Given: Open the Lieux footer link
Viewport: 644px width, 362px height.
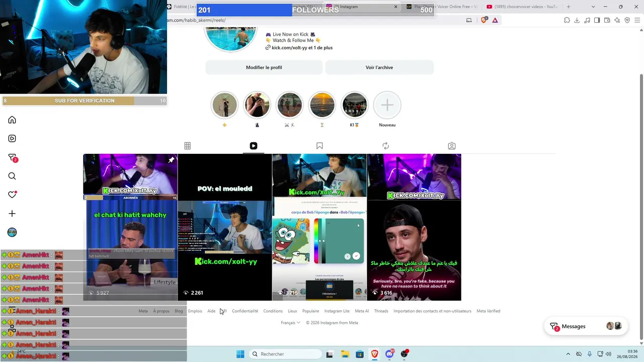Looking at the screenshot, I should pyautogui.click(x=292, y=311).
